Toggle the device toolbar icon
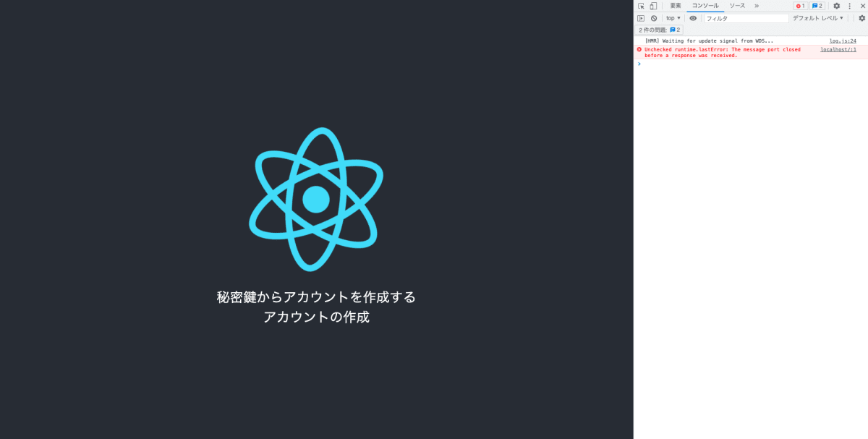 click(653, 6)
